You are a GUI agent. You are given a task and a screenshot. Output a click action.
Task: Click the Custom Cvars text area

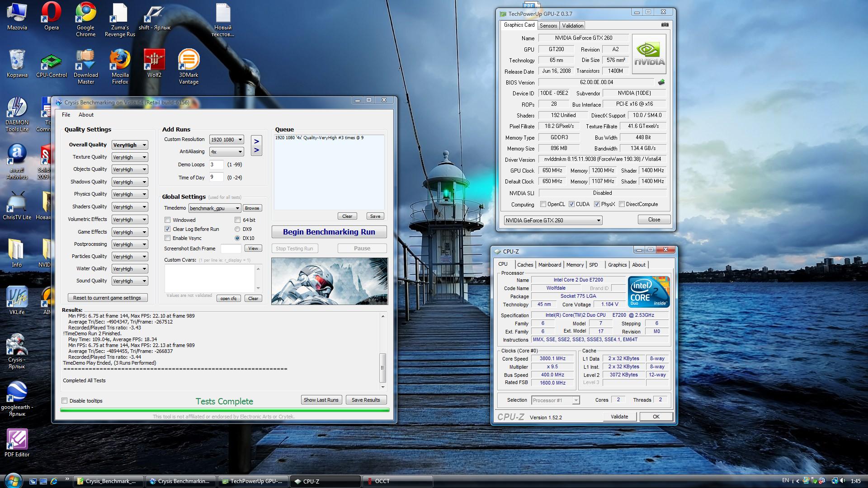point(210,278)
